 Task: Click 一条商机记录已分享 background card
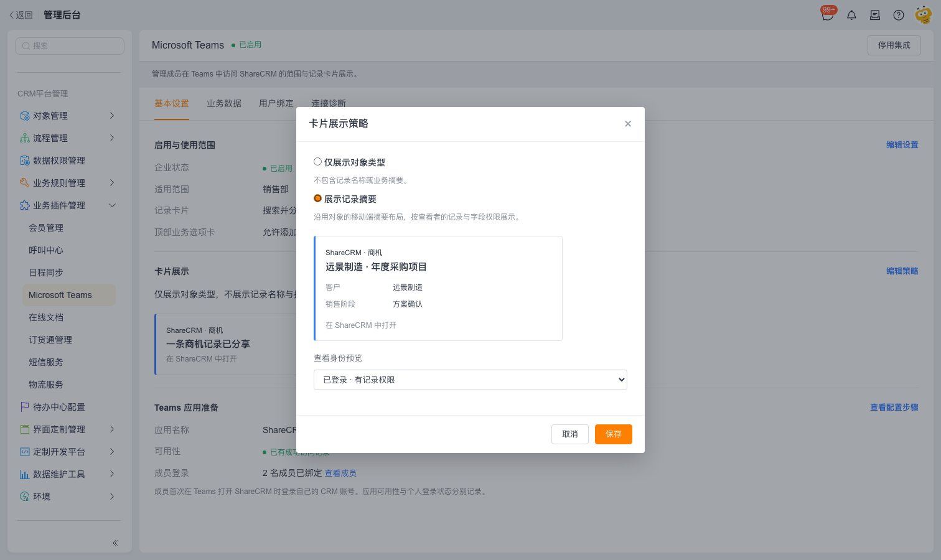225,345
